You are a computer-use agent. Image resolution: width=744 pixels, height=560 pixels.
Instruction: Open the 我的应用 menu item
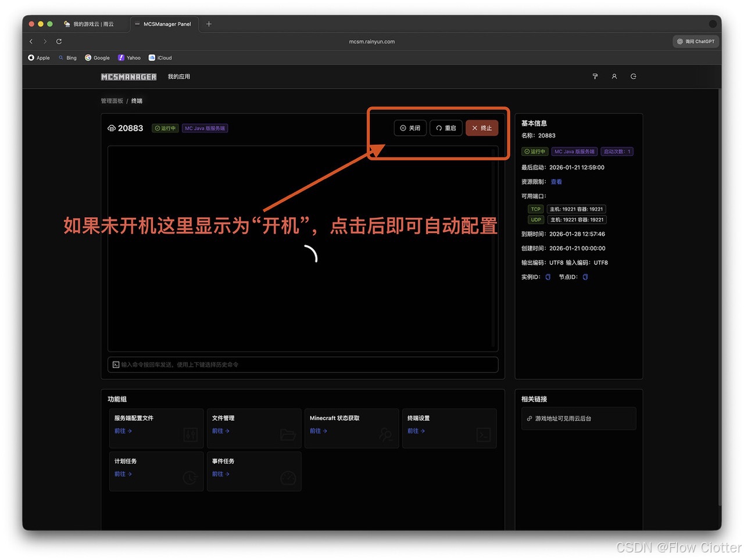(179, 77)
